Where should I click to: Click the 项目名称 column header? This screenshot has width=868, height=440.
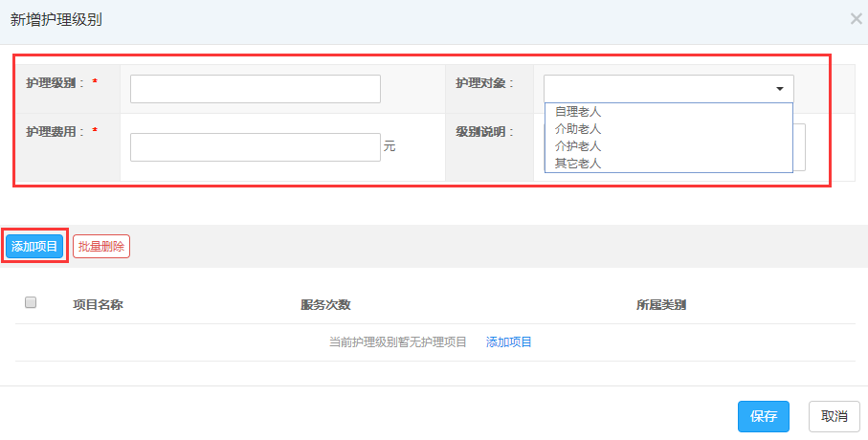point(98,305)
